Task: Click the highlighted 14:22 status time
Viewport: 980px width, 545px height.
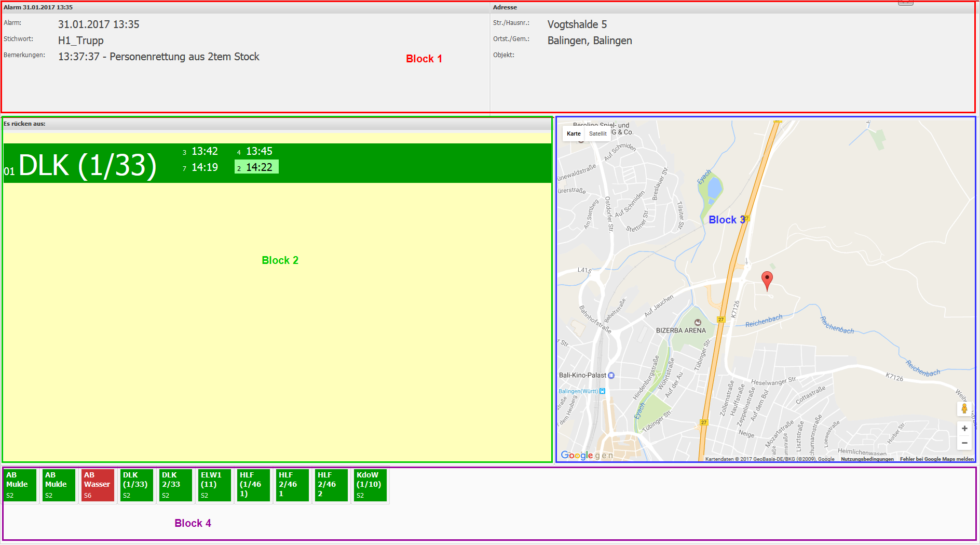Action: (257, 167)
